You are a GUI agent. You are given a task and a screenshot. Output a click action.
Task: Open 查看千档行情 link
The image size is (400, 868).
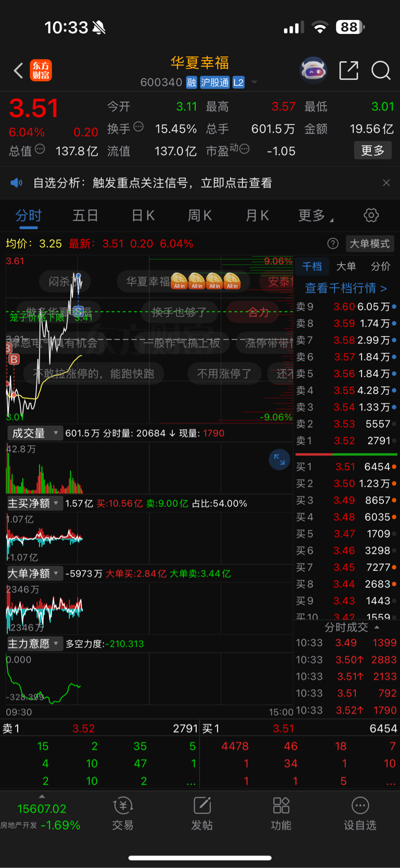coord(346,288)
